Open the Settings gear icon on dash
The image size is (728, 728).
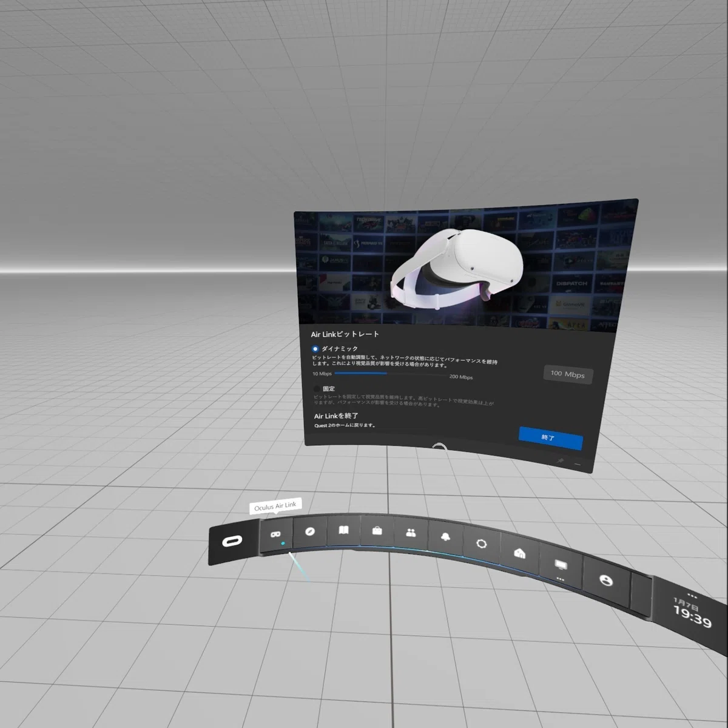[x=482, y=544]
